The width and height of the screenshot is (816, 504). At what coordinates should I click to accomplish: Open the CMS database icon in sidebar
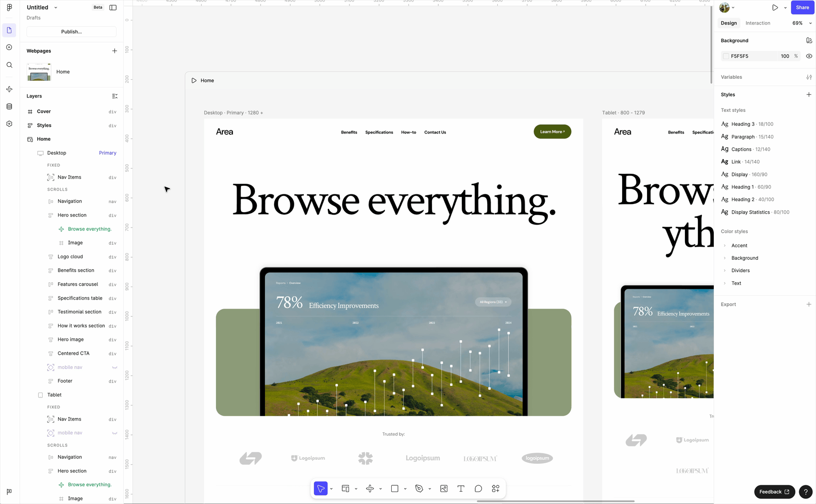coord(9,107)
